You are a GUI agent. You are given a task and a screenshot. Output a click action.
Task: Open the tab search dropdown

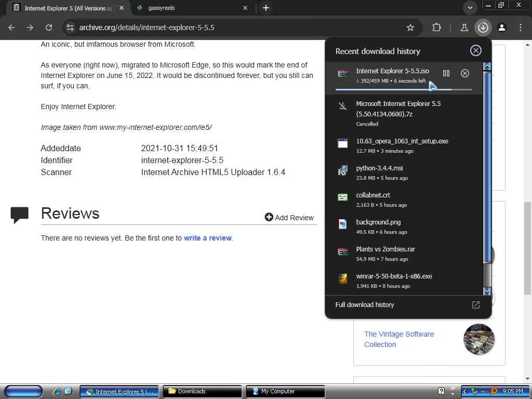coord(470,8)
